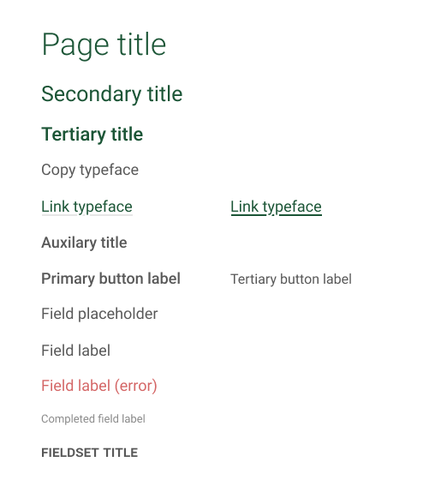Click the Secondary title heading
Viewport: 423px width, 504px height.
tap(112, 94)
